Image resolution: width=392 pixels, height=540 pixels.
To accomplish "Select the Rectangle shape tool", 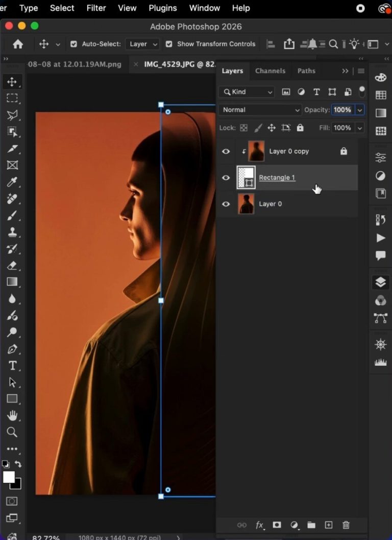I will coord(12,398).
